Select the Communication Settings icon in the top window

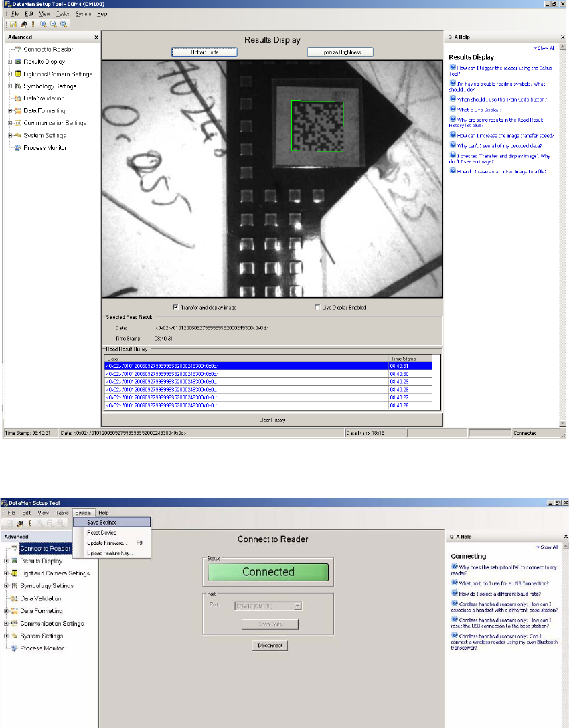[x=18, y=123]
